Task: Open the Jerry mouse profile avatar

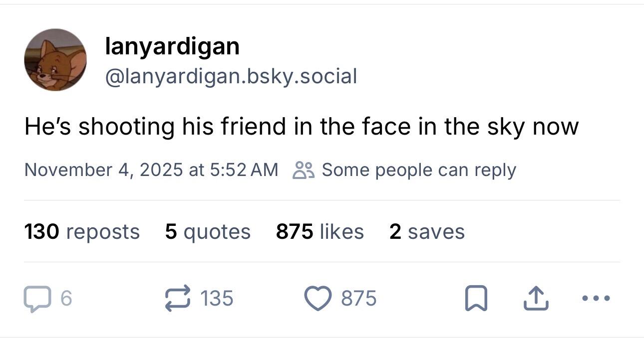Action: point(55,60)
